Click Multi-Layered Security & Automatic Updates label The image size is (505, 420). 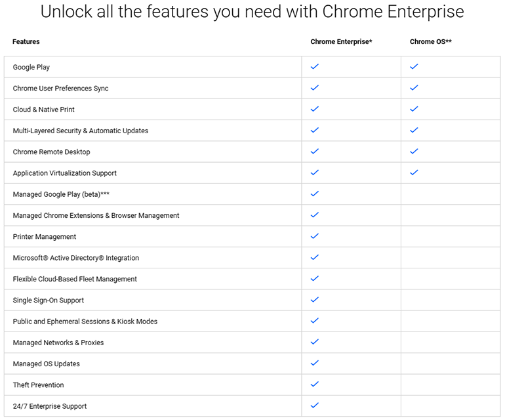pyautogui.click(x=81, y=131)
